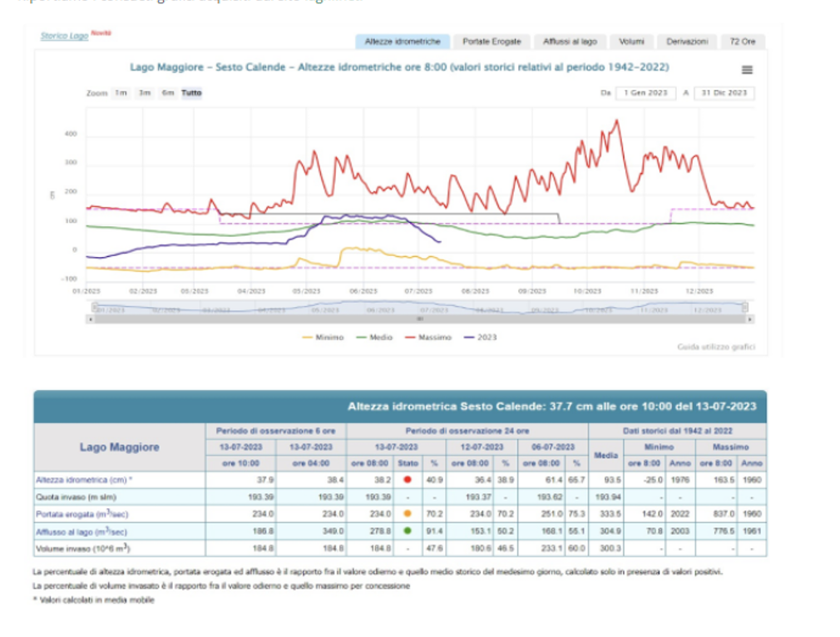The width and height of the screenshot is (840, 637).
Task: Switch to the Derivazioni tab
Action: tap(687, 42)
